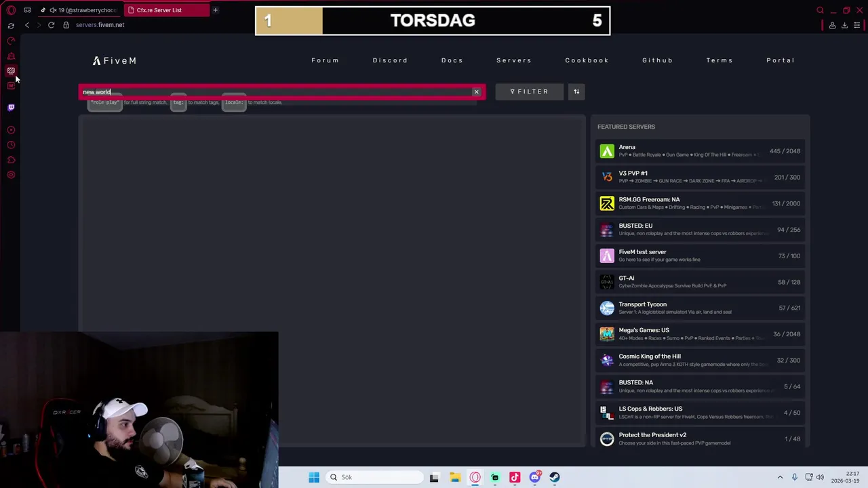Open Easy Setup sliders icon

click(857, 25)
